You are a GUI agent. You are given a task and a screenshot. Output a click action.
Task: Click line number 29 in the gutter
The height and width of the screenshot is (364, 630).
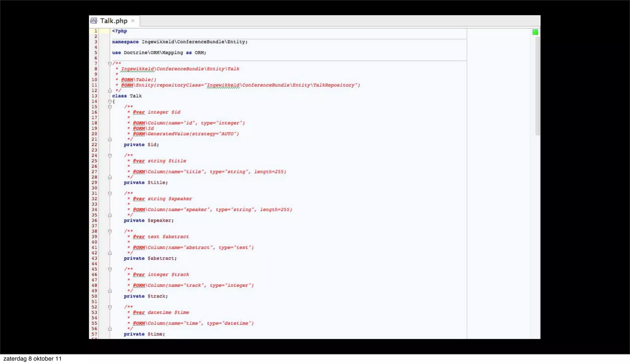click(94, 183)
